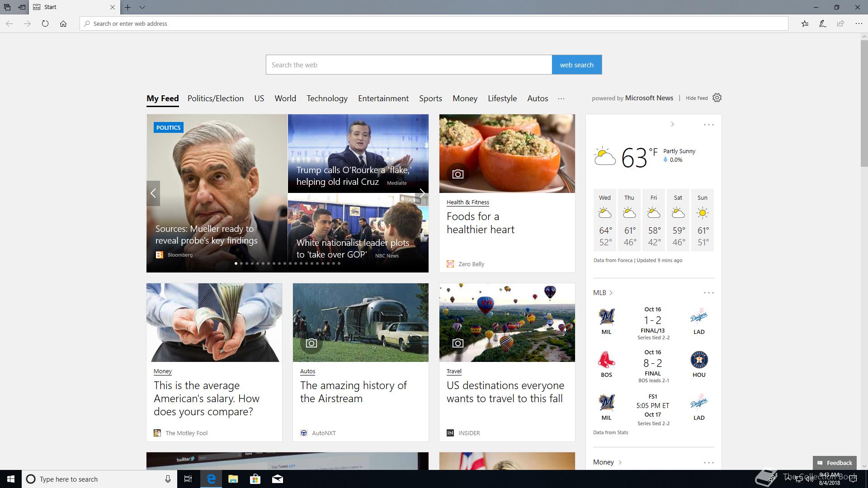Add notes with the pen icon
868x488 pixels.
[x=822, y=23]
